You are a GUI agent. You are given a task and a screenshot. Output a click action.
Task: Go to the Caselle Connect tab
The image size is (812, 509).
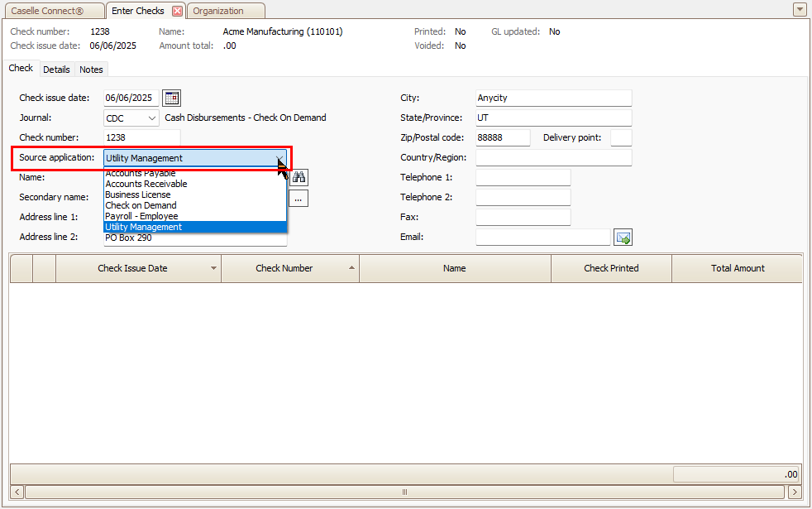pos(52,11)
